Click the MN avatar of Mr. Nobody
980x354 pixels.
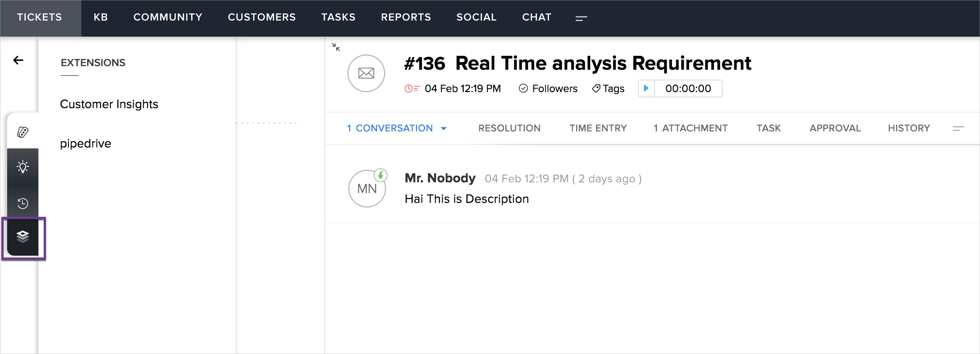coord(367,189)
